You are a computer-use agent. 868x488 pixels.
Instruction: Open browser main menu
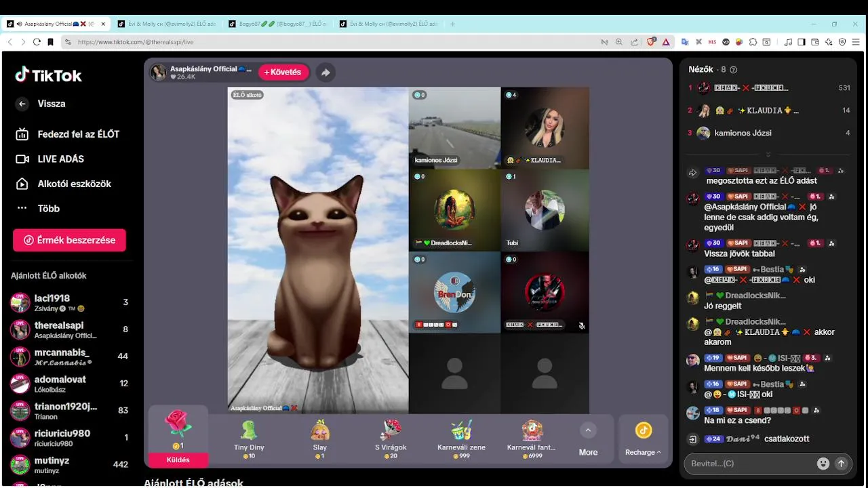coord(856,42)
